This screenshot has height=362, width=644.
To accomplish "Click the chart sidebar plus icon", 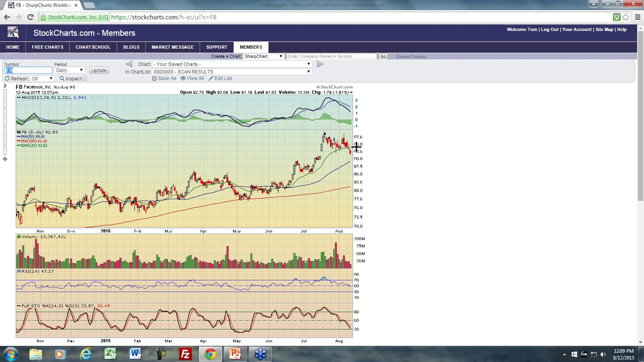I will pyautogui.click(x=5, y=159).
